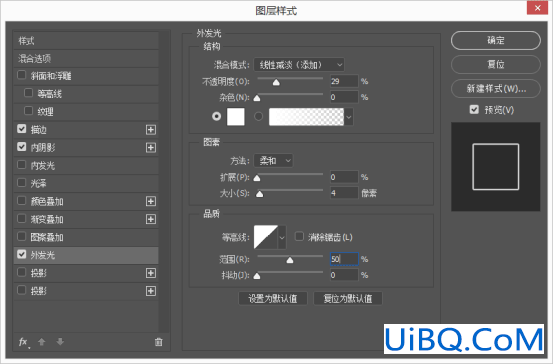The width and height of the screenshot is (554, 364).
Task: Click the style preview thumbnail
Action: (x=496, y=167)
